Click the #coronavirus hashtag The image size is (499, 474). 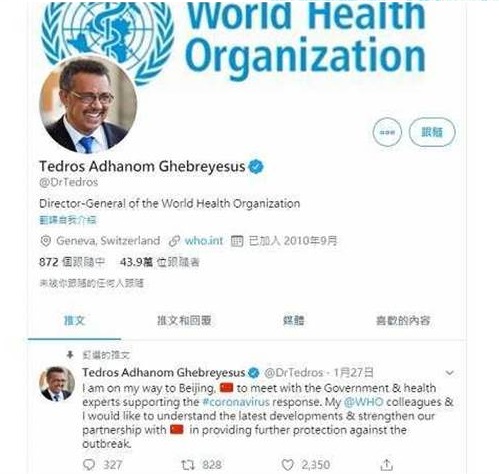click(x=236, y=402)
